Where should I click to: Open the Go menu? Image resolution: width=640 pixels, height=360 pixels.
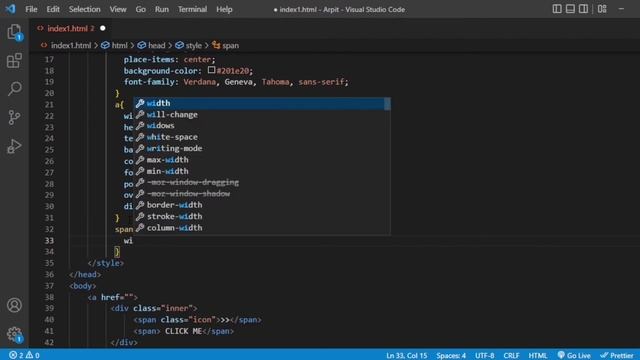(140, 9)
